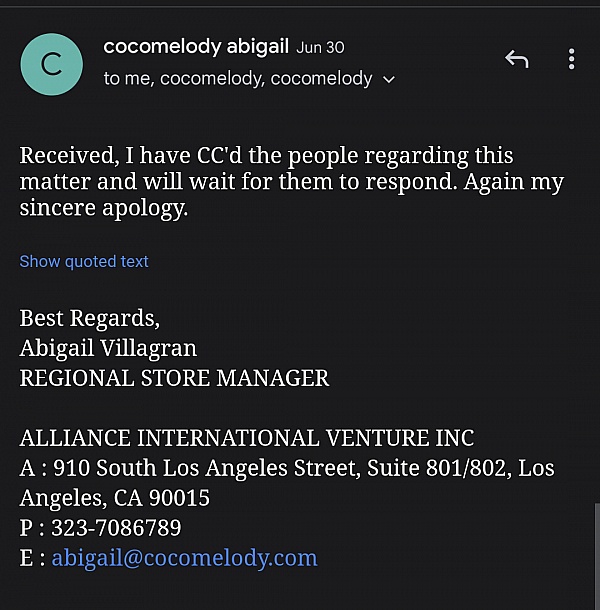Click the 'Best Regards,' signature line
The image size is (600, 610).
[x=89, y=318]
